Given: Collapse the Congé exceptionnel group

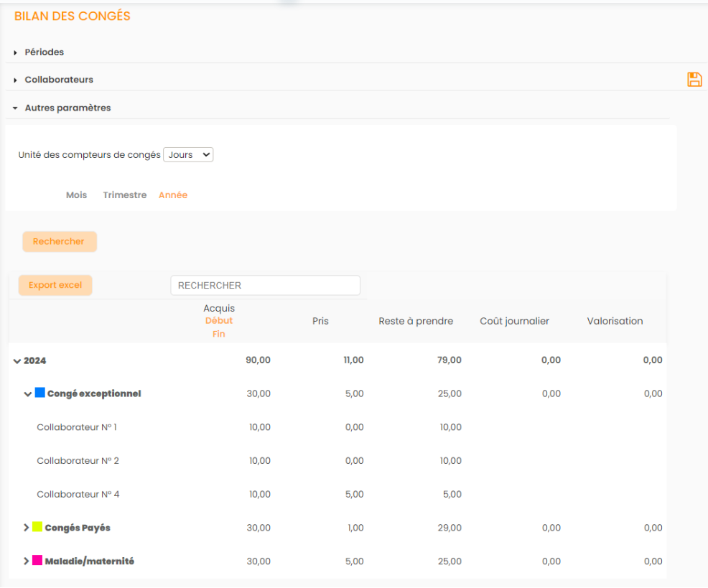Looking at the screenshot, I should coord(28,394).
